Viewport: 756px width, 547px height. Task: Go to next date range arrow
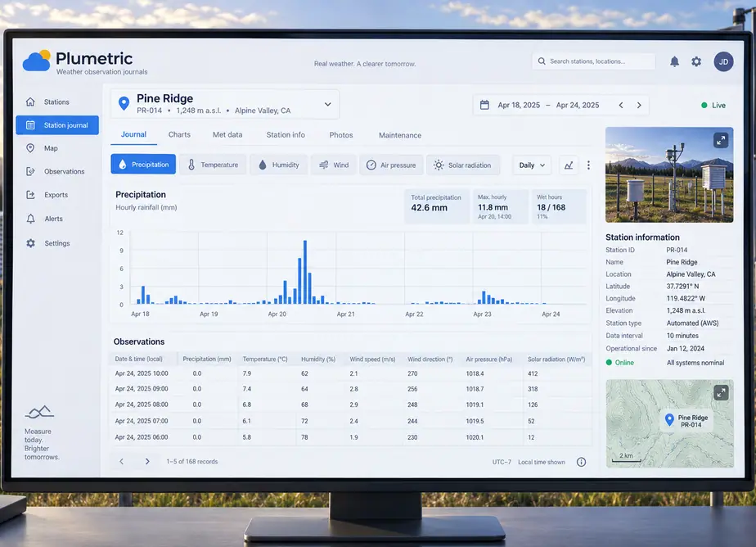pyautogui.click(x=639, y=105)
